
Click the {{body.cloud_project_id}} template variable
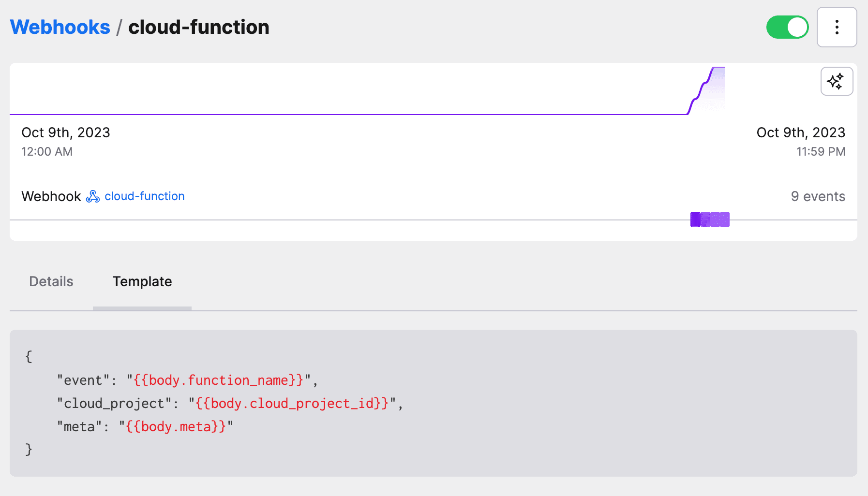[292, 404]
